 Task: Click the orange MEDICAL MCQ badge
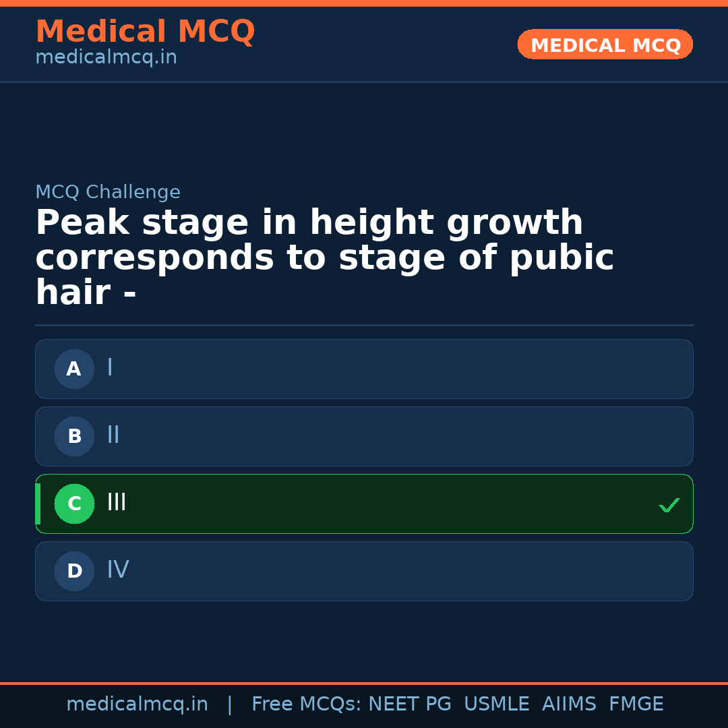coord(605,44)
